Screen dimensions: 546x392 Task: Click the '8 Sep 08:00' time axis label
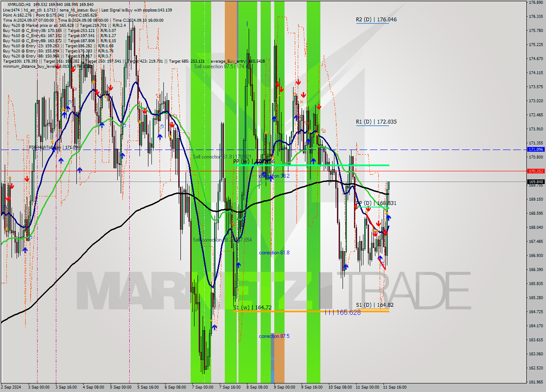tap(257, 387)
